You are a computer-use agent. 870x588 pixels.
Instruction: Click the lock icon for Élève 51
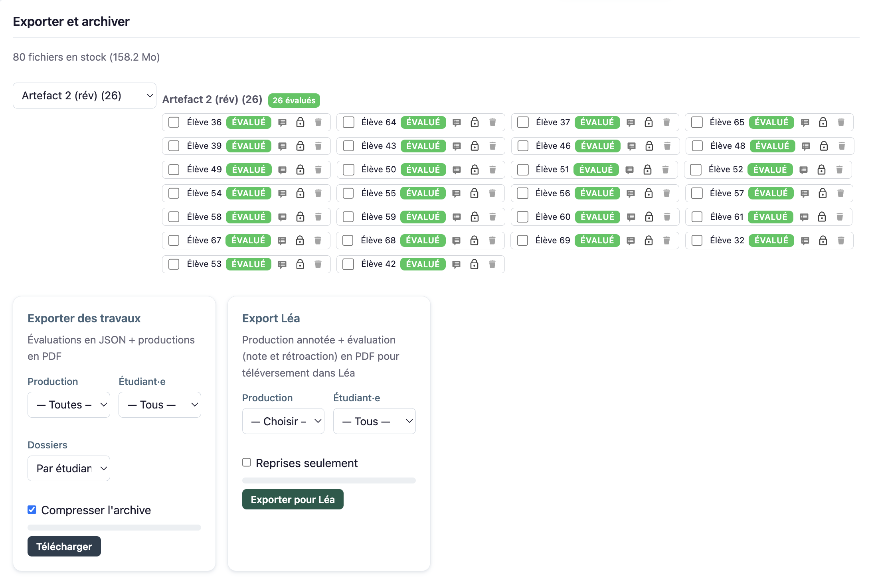[647, 170]
